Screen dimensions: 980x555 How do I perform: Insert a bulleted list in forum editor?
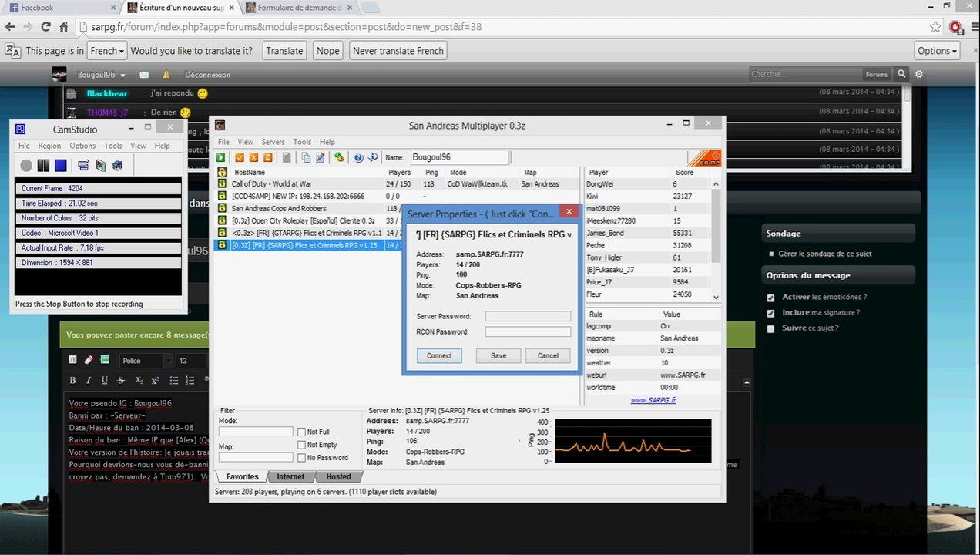174,380
